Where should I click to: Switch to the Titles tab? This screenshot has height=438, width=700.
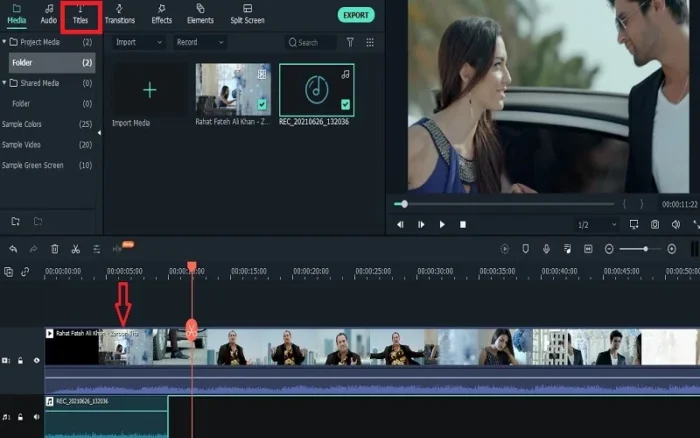pos(80,14)
